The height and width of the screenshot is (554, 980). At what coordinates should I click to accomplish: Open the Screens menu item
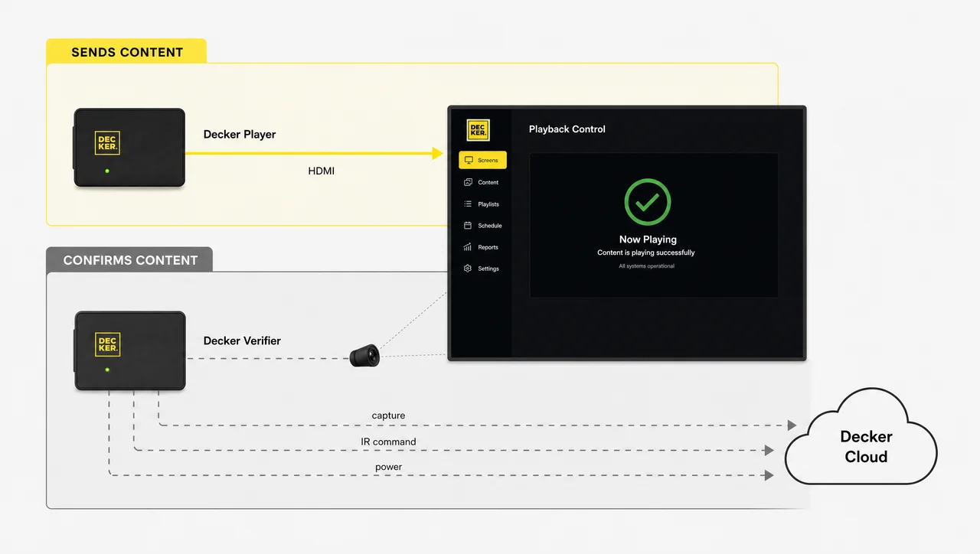[x=482, y=161]
